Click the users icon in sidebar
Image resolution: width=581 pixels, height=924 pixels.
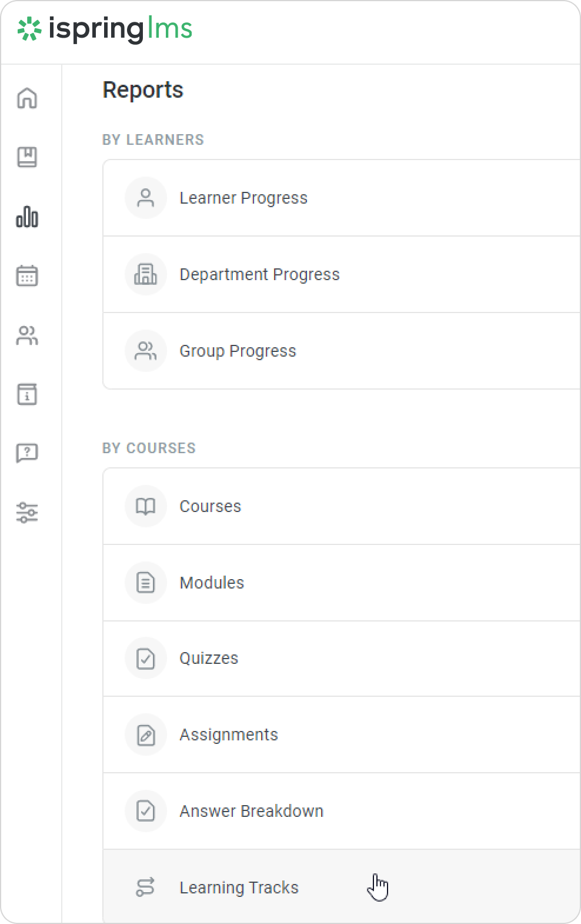27,335
